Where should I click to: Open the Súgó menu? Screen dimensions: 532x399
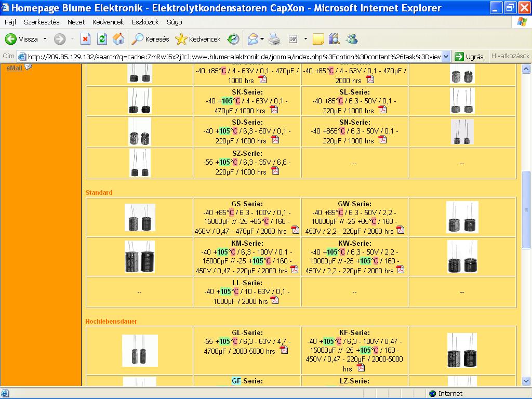(x=175, y=22)
